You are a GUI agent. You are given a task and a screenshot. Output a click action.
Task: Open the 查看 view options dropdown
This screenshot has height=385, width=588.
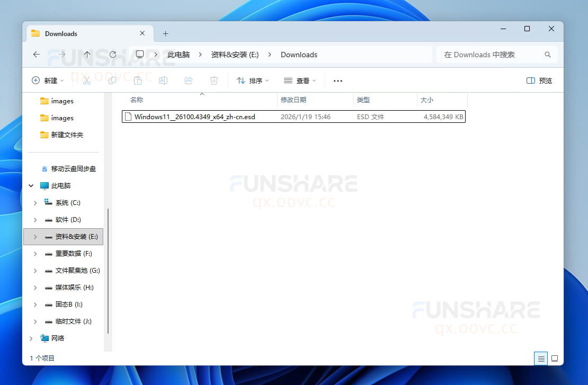pyautogui.click(x=300, y=80)
